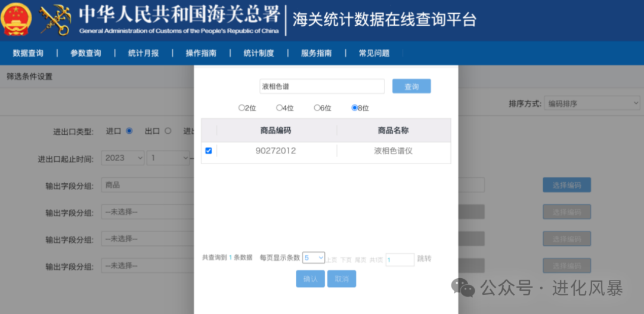Open the 统计月报 menu

click(x=143, y=53)
